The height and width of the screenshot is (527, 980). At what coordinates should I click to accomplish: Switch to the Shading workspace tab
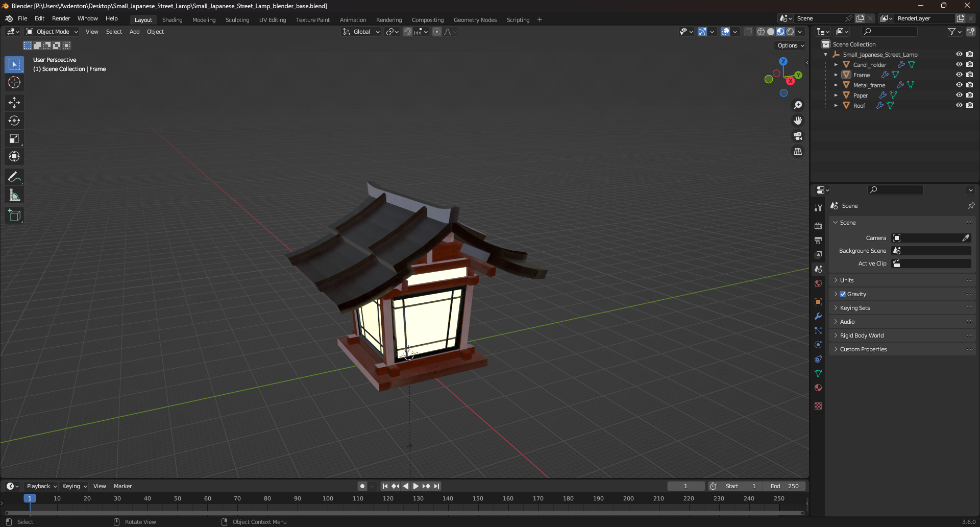coord(172,20)
